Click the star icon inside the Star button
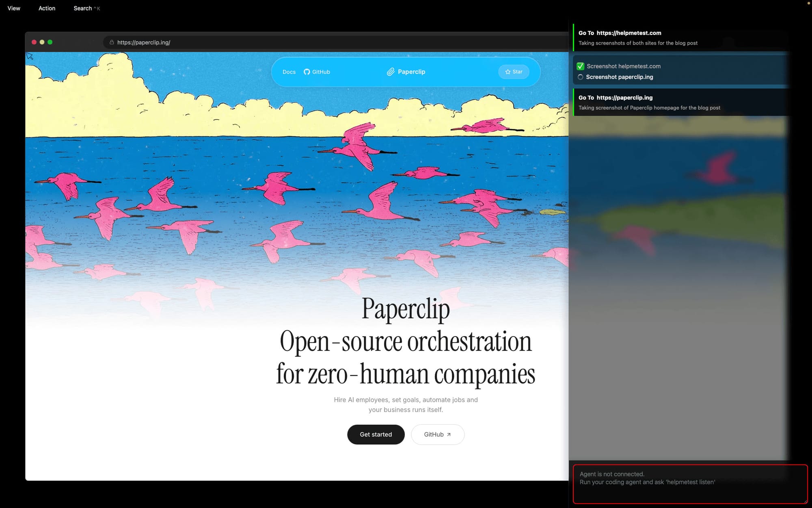Screen dimensions: 812x508 click(508, 72)
